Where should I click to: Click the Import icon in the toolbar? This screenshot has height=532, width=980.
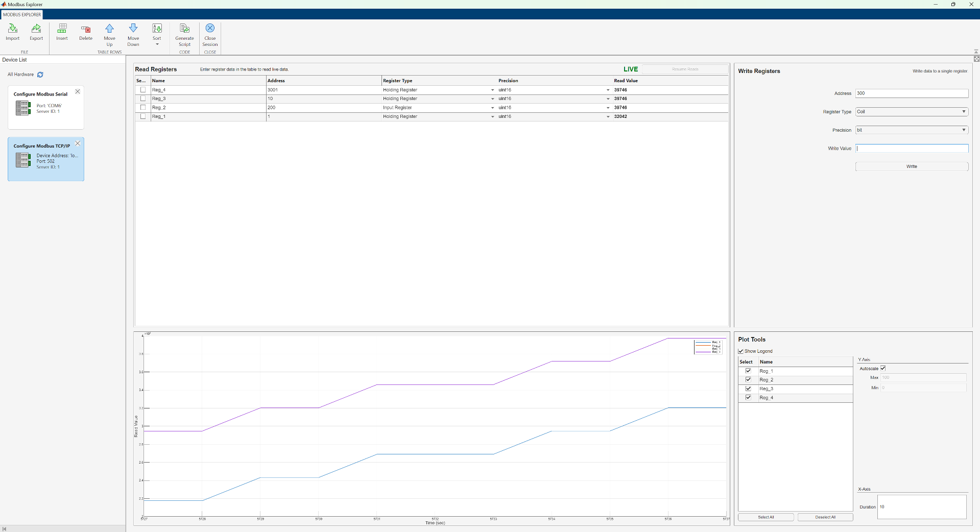click(12, 32)
